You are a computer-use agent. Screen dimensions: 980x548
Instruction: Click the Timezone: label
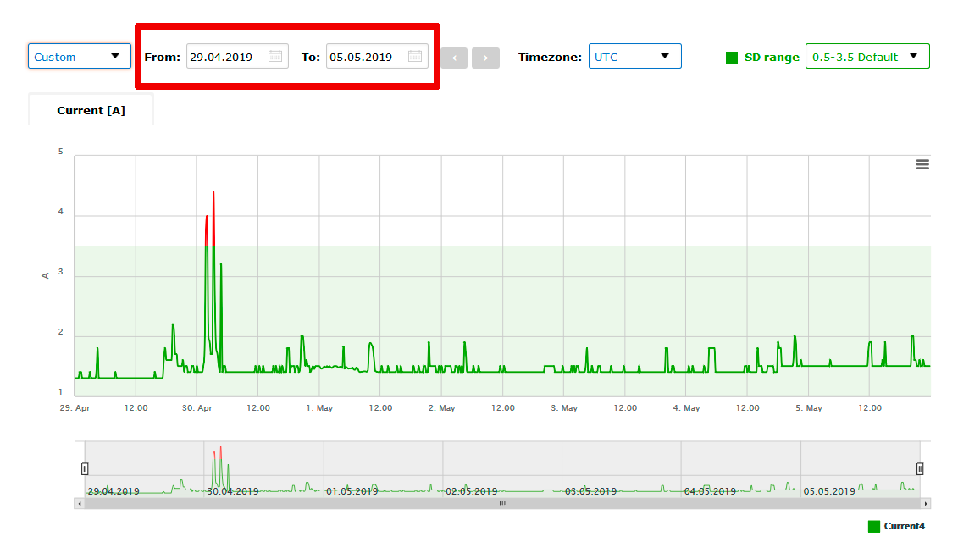point(550,58)
